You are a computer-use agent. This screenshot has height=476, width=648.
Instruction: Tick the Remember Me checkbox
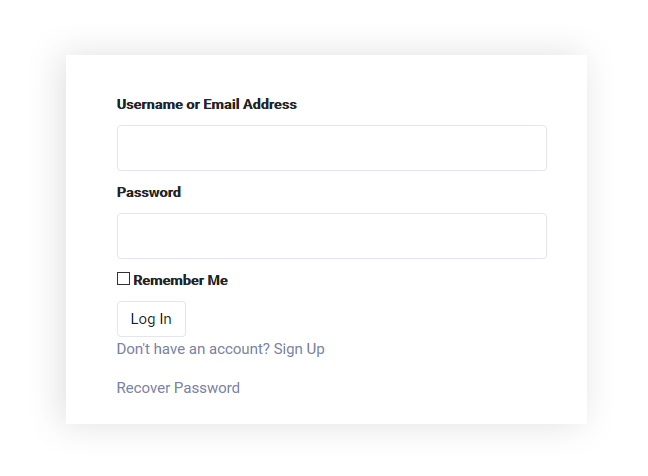[x=123, y=279]
